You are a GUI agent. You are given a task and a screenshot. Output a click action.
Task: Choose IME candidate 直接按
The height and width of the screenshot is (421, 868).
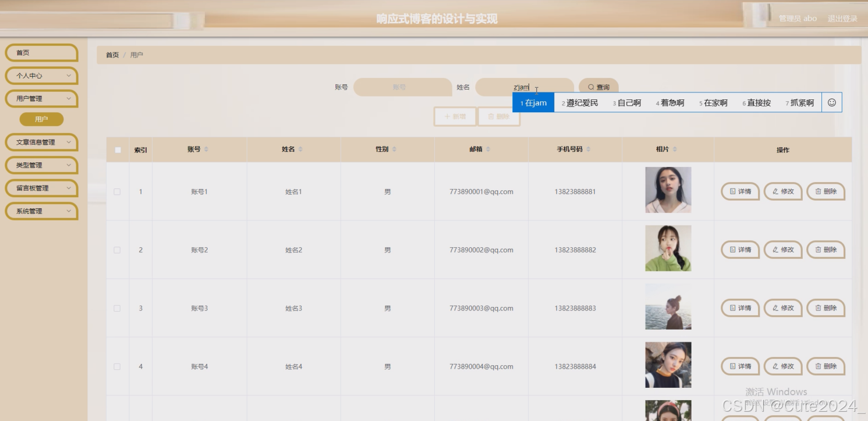click(x=756, y=103)
